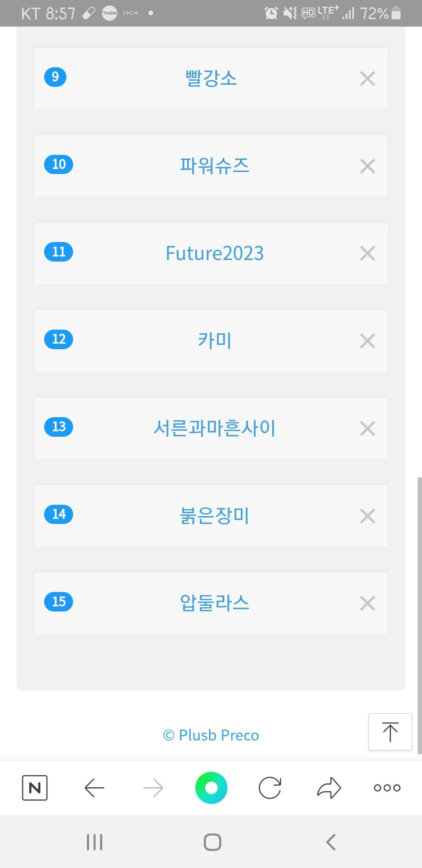Image resolution: width=422 pixels, height=868 pixels.
Task: Open the Plusb Preco copyright link
Action: click(211, 735)
